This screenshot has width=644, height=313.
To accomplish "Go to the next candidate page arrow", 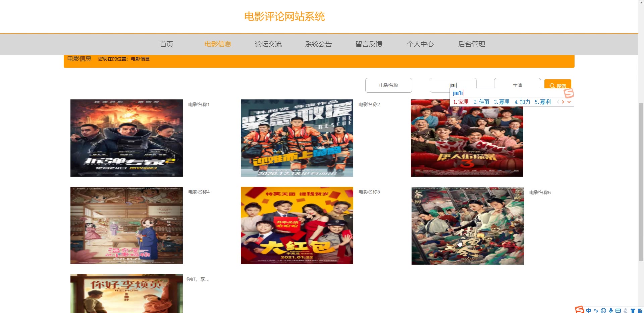I will (x=563, y=102).
